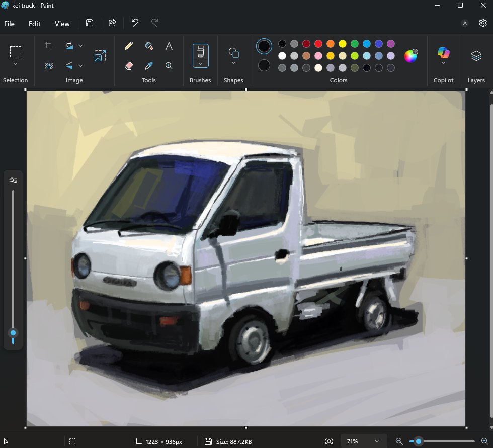Viewport: 493px width, 448px height.
Task: Click the truck's windshield on canvas
Action: (157, 195)
